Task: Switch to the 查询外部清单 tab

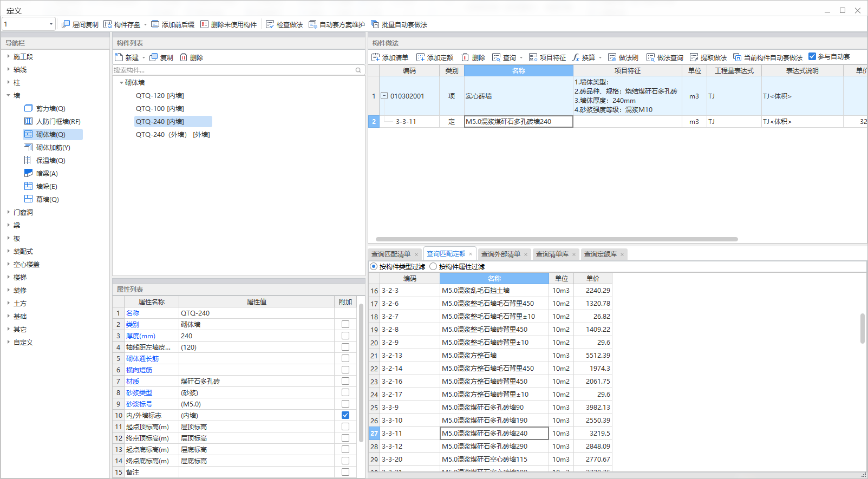Action: point(501,254)
